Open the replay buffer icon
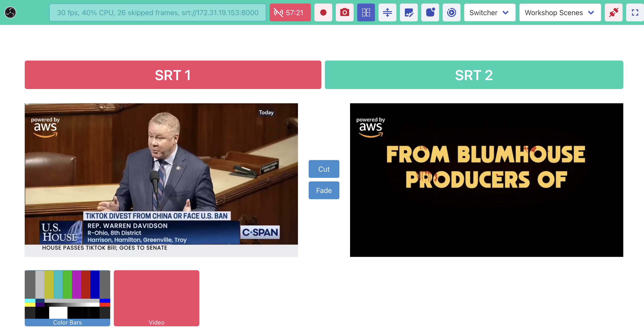Image resolution: width=644 pixels, height=333 pixels. [x=451, y=12]
